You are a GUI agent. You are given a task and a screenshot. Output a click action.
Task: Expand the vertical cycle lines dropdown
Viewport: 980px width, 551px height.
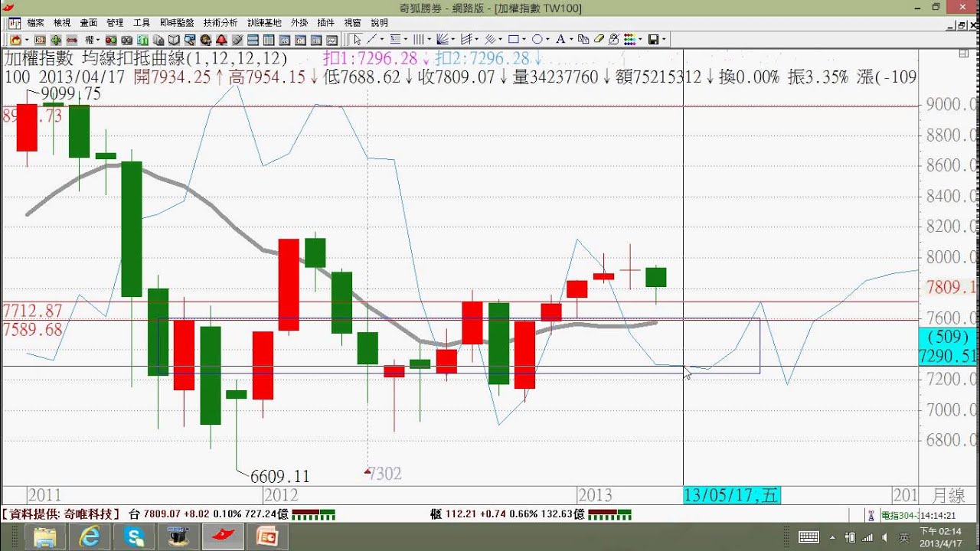tap(429, 39)
